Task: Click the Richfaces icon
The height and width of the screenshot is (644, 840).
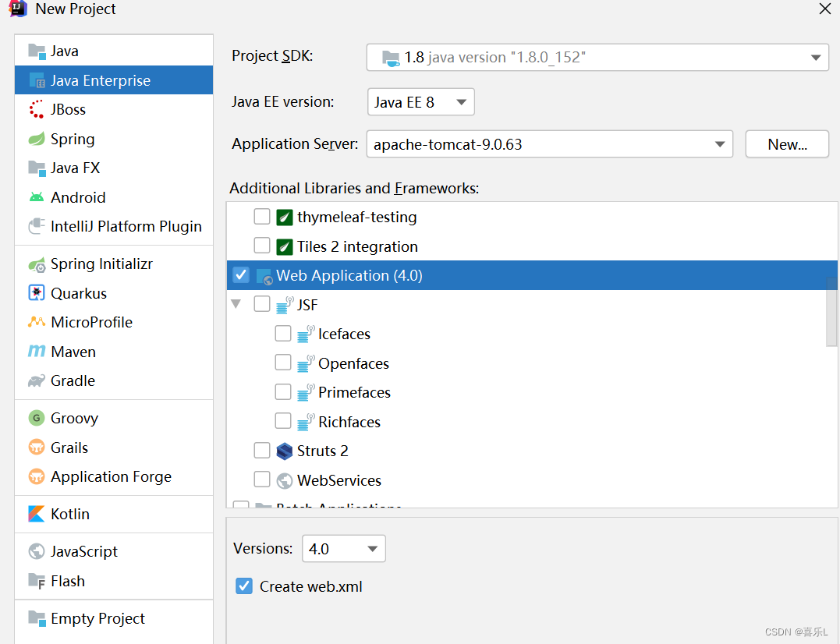Action: tap(306, 422)
